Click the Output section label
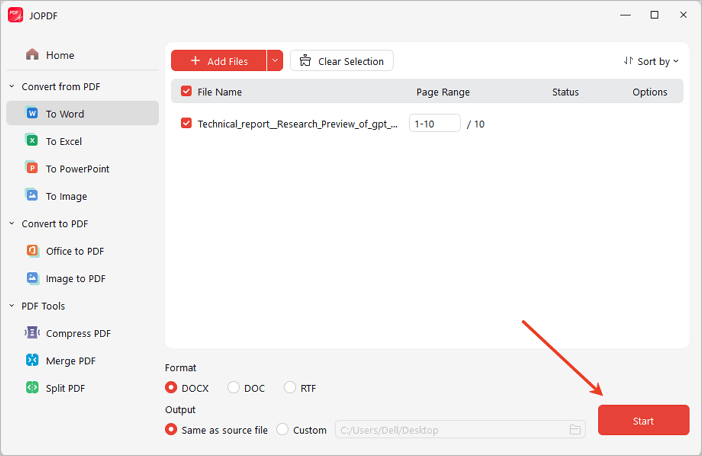Screen dimensions: 702x456 coord(180,409)
